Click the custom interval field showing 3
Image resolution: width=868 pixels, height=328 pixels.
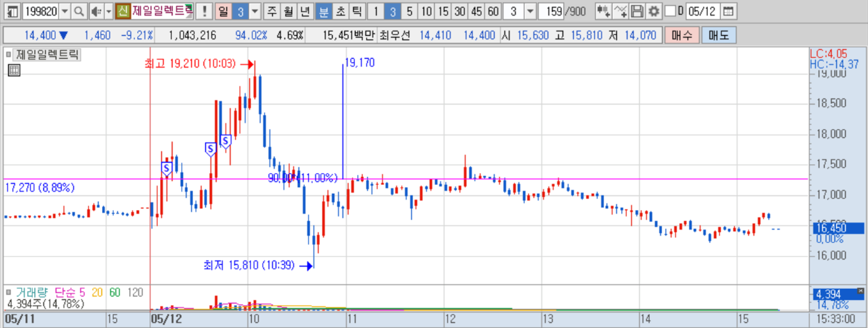click(513, 11)
